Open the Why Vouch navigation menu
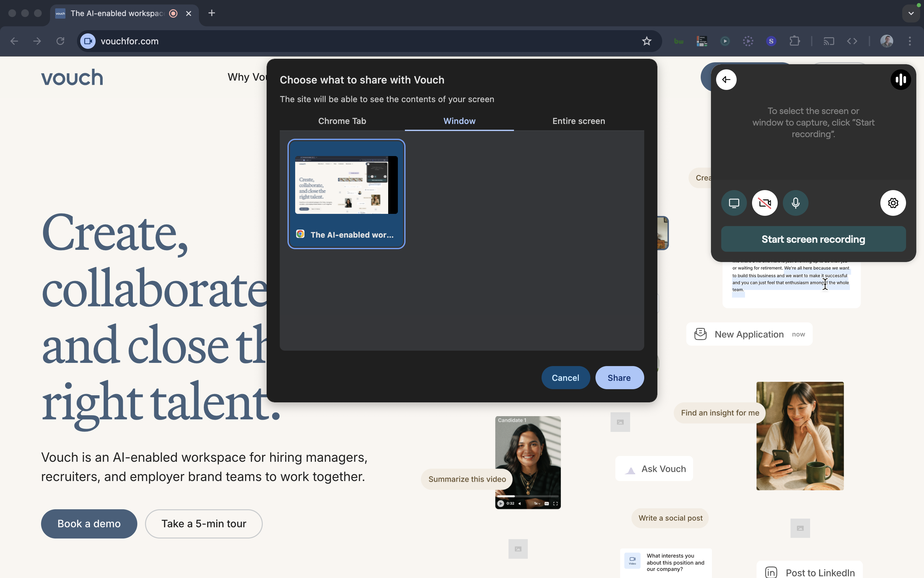Screen dimensions: 924x578 pos(247,77)
